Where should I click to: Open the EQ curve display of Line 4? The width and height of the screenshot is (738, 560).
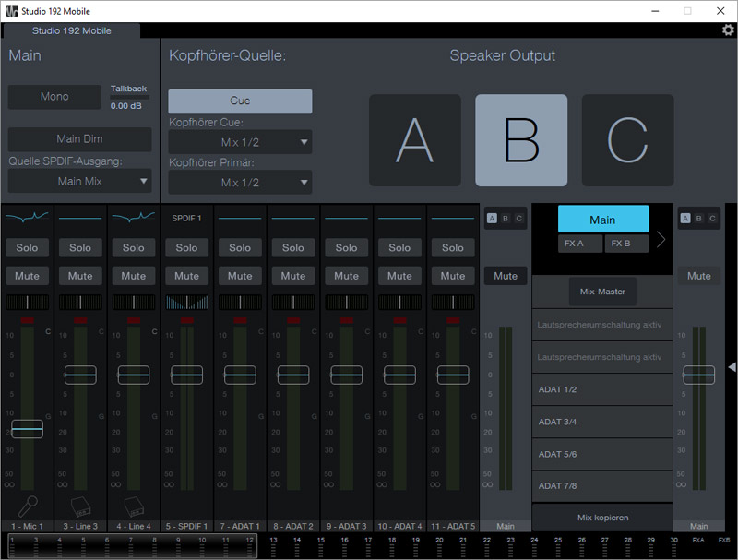coord(133,218)
